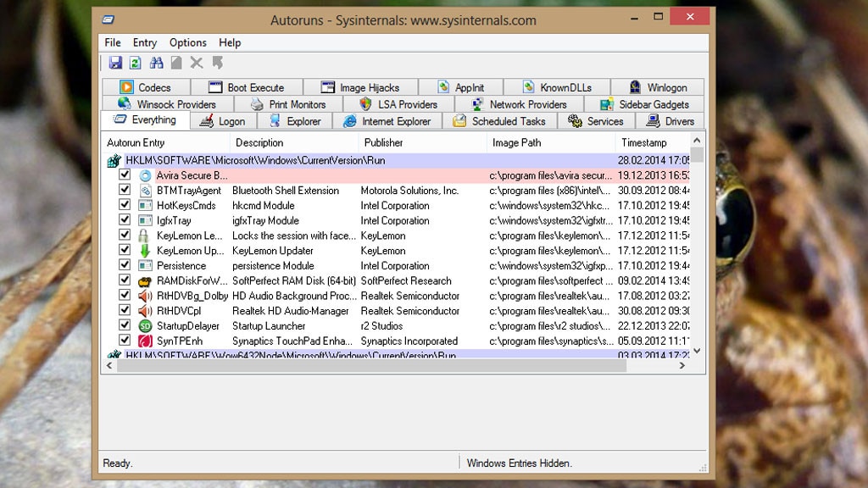This screenshot has height=488, width=868.
Task: Click the green KeyLemon Updater entry icon
Action: [x=145, y=251]
